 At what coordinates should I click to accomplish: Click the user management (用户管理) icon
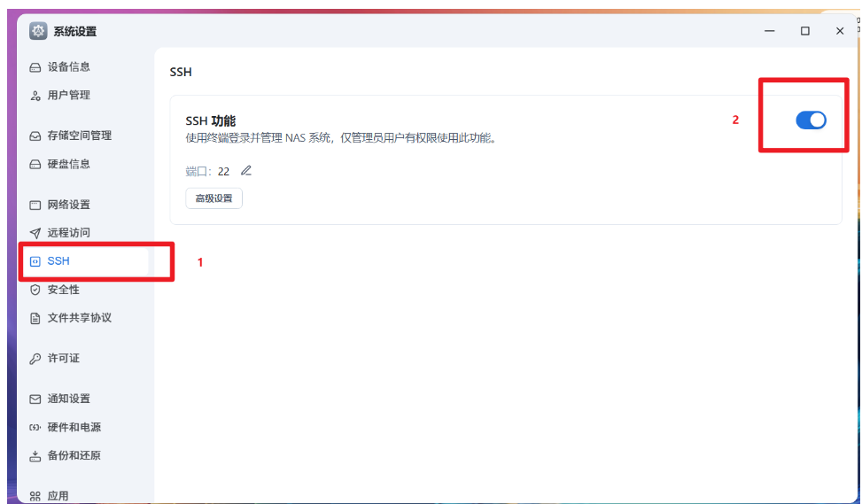click(x=35, y=96)
